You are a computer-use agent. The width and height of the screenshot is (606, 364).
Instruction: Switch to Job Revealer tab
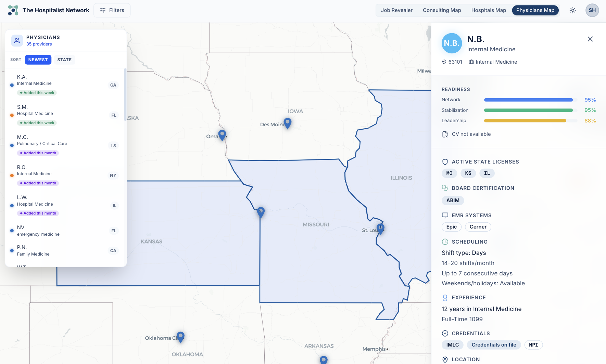coord(396,10)
